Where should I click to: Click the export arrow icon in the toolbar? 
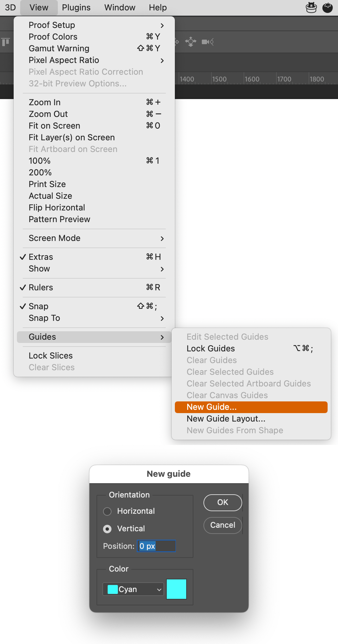pos(176,41)
